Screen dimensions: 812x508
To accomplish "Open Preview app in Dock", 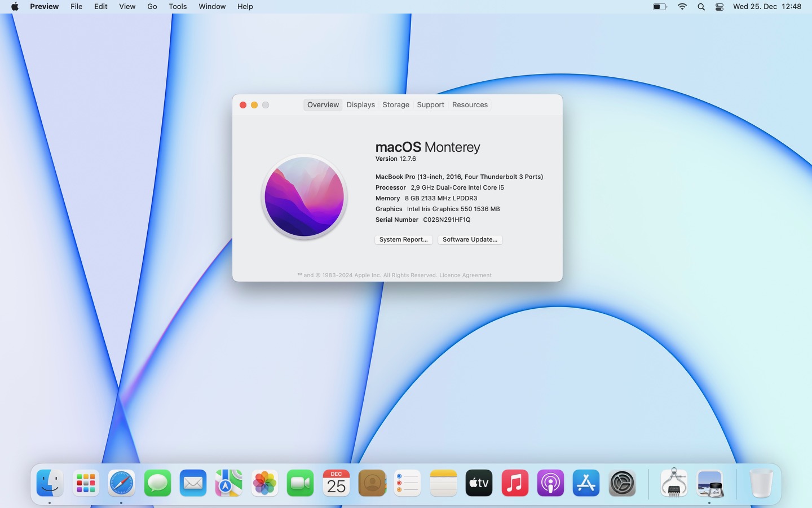I will tap(709, 483).
